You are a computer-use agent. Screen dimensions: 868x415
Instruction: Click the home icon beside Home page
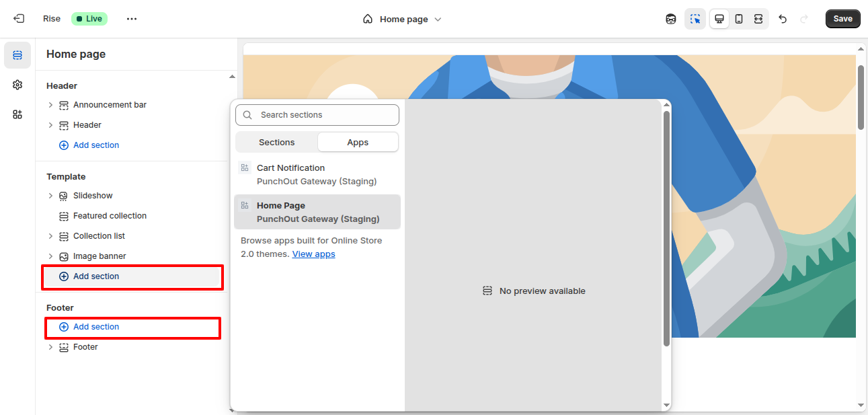pos(368,19)
